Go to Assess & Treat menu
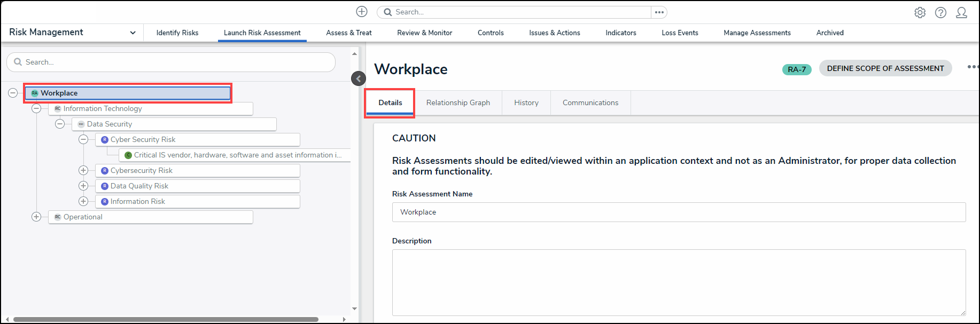 coord(348,33)
